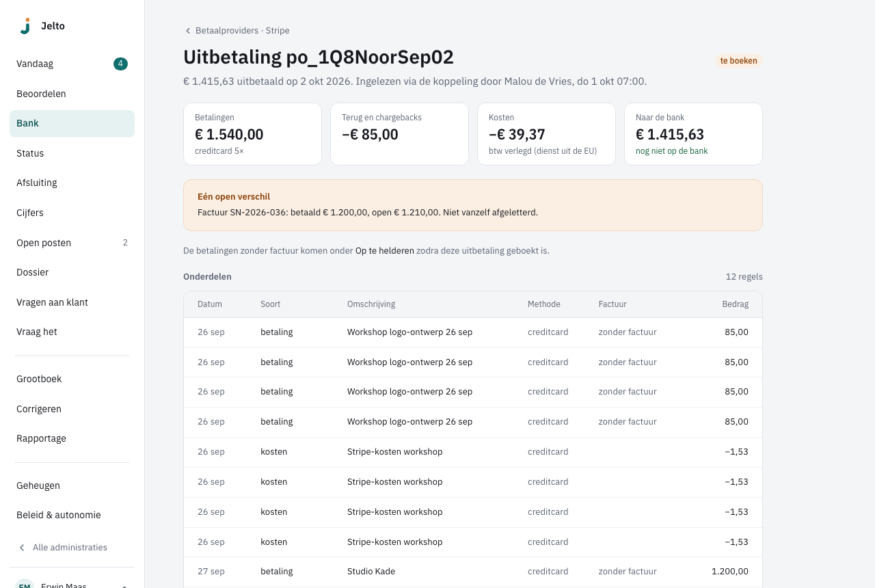This screenshot has width=875, height=588.
Task: Click the Jelto logo icon
Action: (25, 26)
